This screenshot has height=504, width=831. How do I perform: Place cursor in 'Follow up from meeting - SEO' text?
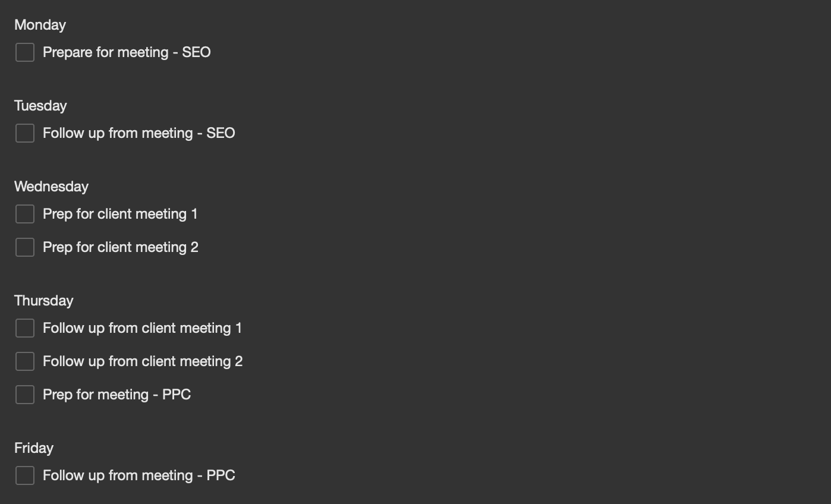pyautogui.click(x=139, y=133)
